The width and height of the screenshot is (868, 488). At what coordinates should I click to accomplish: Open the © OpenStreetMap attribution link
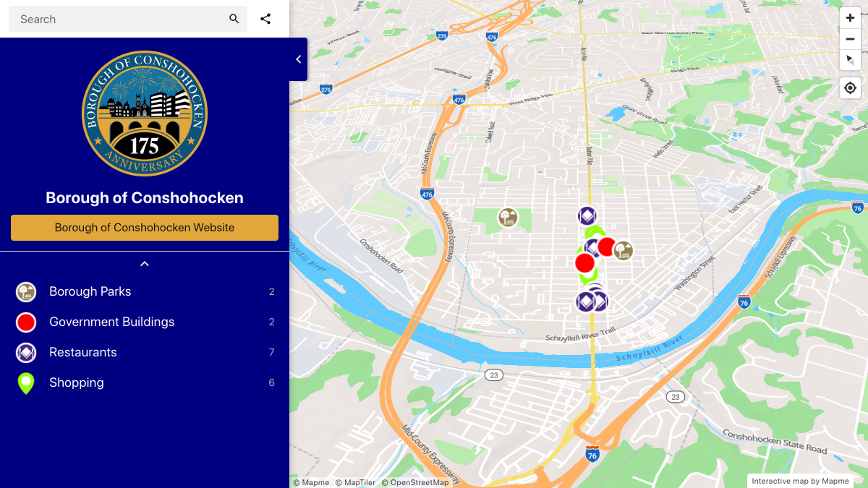(415, 482)
